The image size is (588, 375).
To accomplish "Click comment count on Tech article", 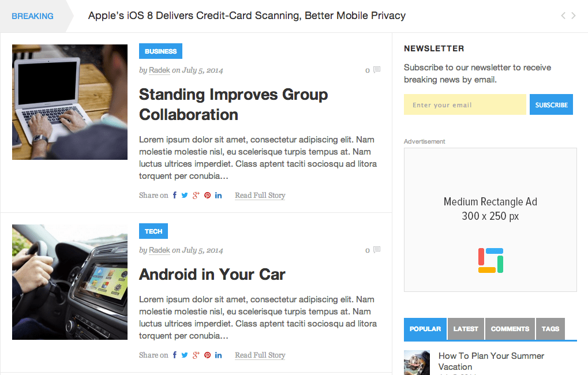I will (x=368, y=250).
